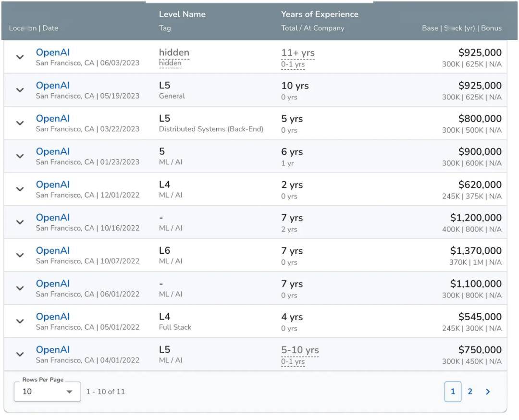
Task: Click the 245K | 300K | N/A breakdown
Action: click(x=472, y=328)
